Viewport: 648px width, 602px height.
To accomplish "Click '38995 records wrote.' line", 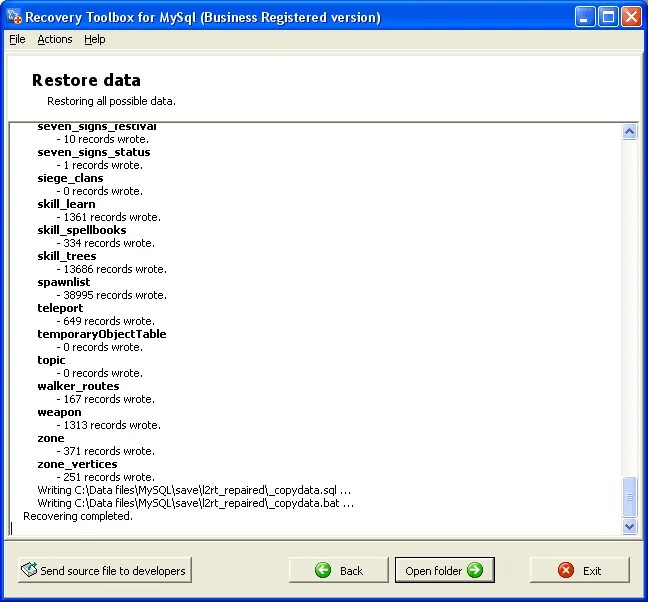I will tap(112, 295).
